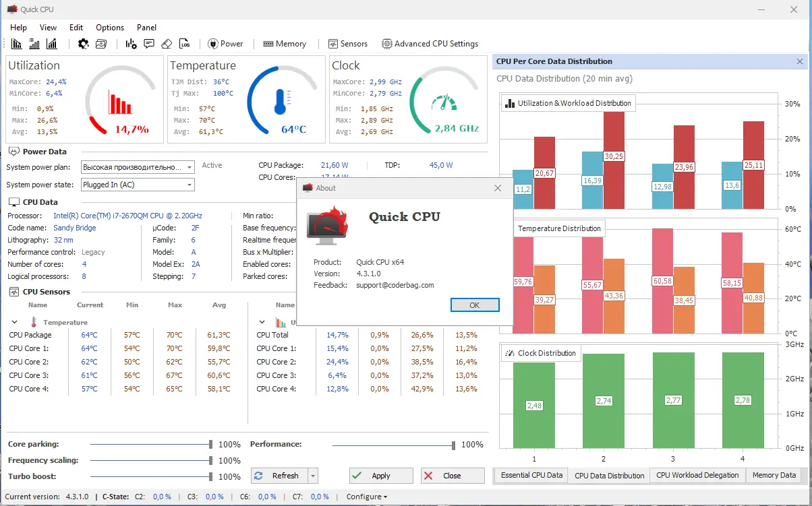Switch to CPU Data Distribution tab
Image resolution: width=812 pixels, height=506 pixels.
tap(610, 476)
